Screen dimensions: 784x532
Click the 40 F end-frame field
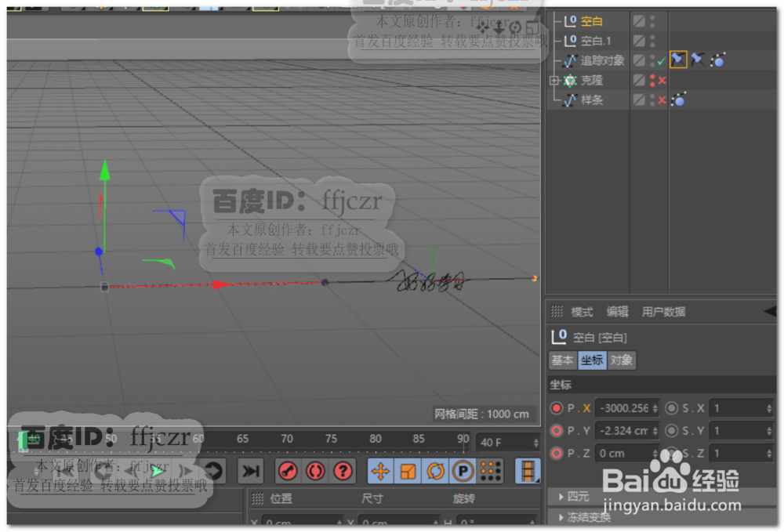(509, 443)
